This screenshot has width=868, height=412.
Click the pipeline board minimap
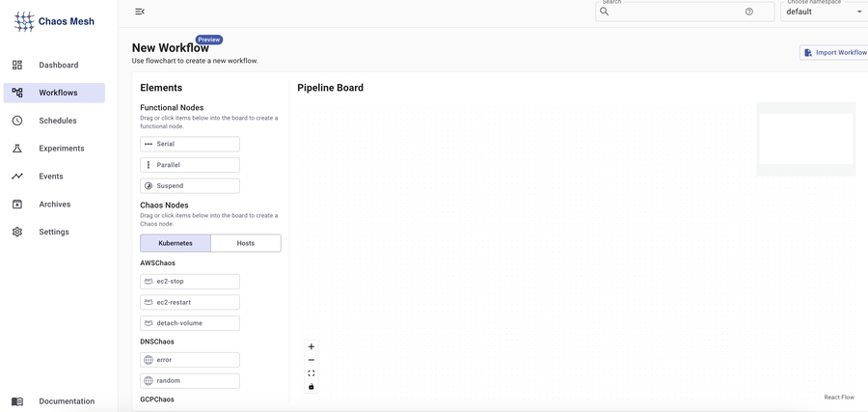click(806, 139)
